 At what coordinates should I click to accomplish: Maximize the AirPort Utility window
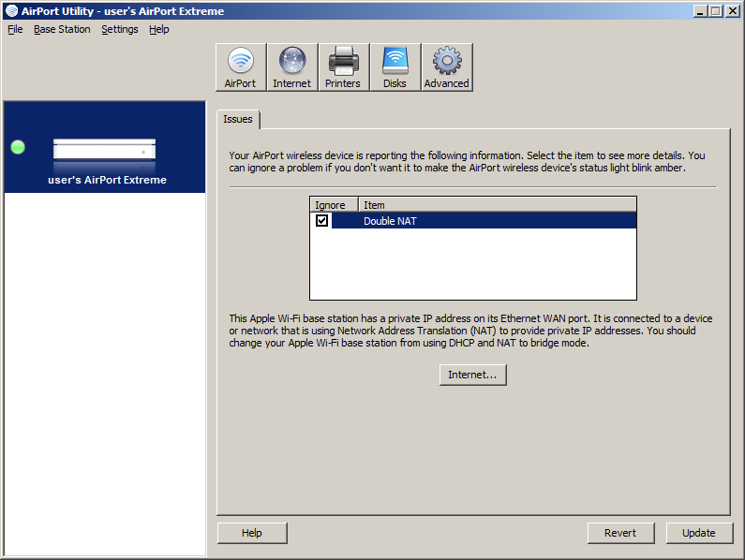point(716,11)
